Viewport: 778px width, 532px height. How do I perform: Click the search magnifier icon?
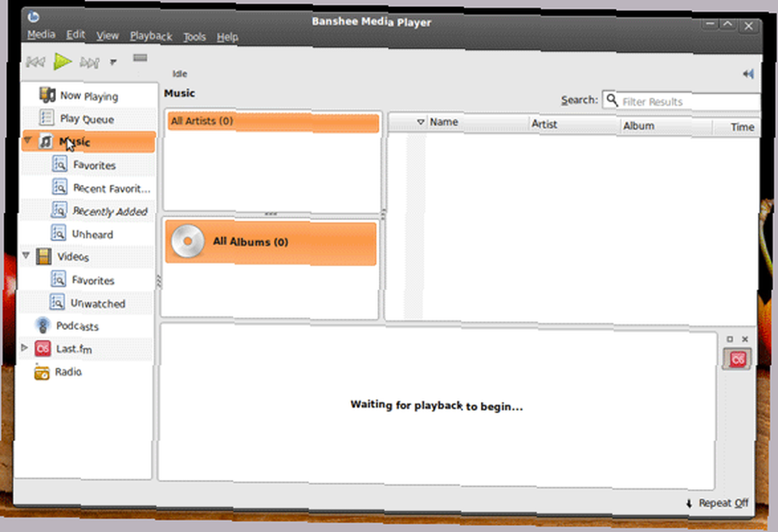click(612, 99)
